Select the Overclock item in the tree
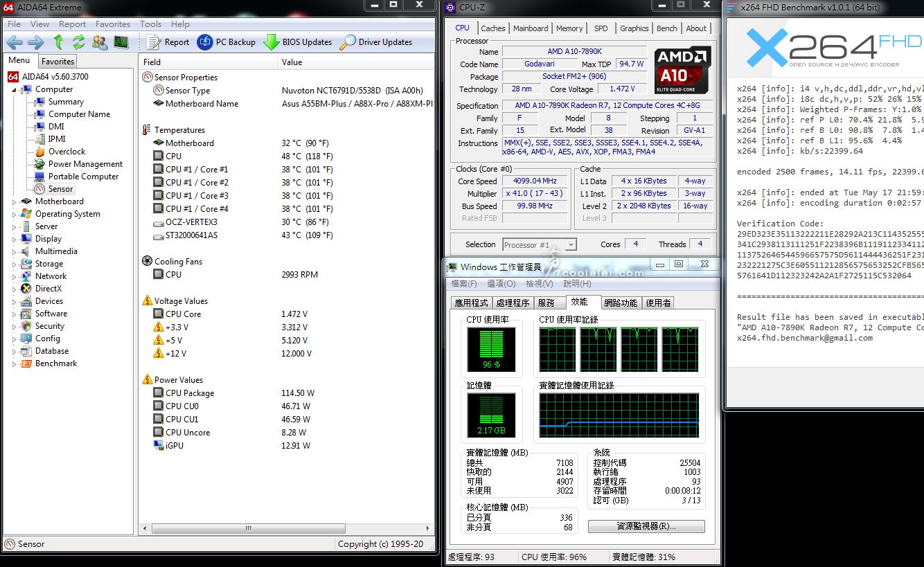924x567 pixels. [66, 152]
